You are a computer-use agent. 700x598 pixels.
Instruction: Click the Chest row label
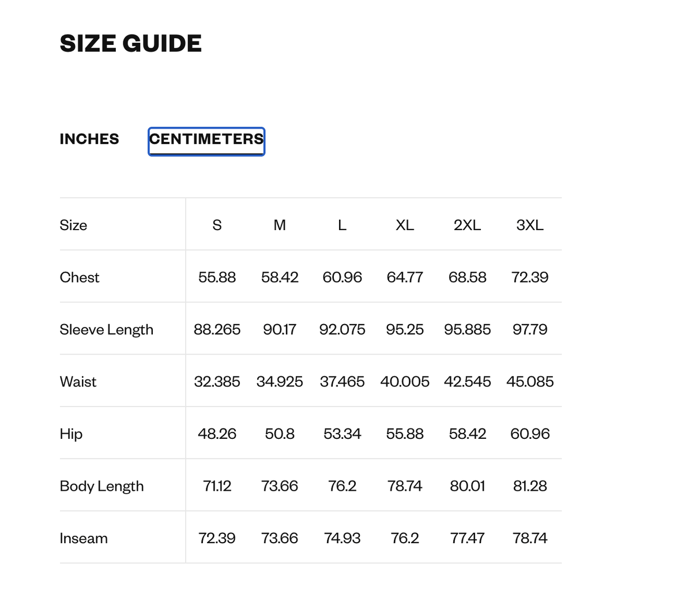pyautogui.click(x=80, y=277)
